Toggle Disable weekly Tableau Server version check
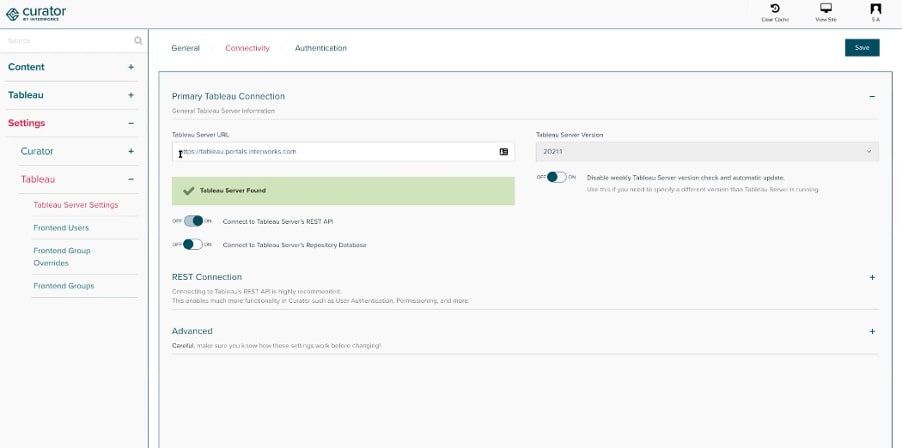902x448 pixels. pyautogui.click(x=556, y=177)
